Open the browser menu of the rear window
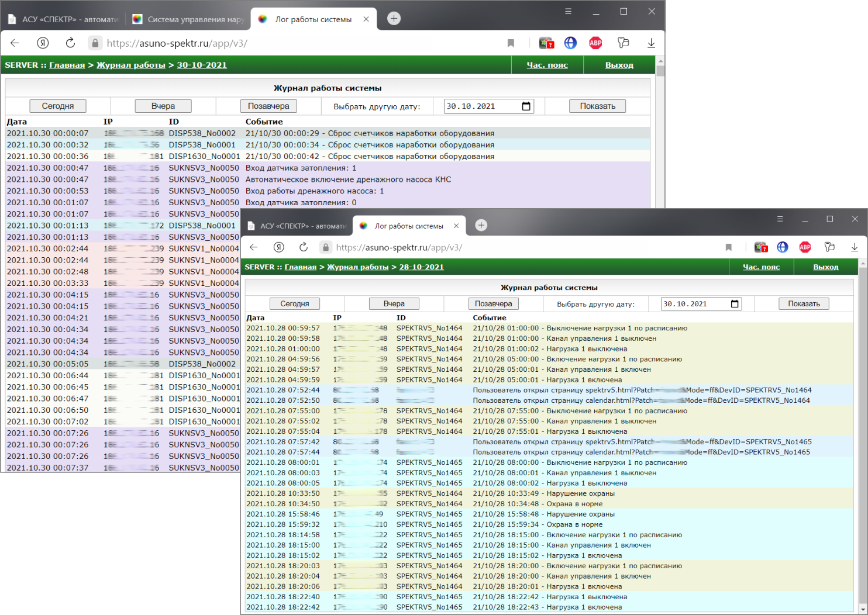 tap(568, 11)
